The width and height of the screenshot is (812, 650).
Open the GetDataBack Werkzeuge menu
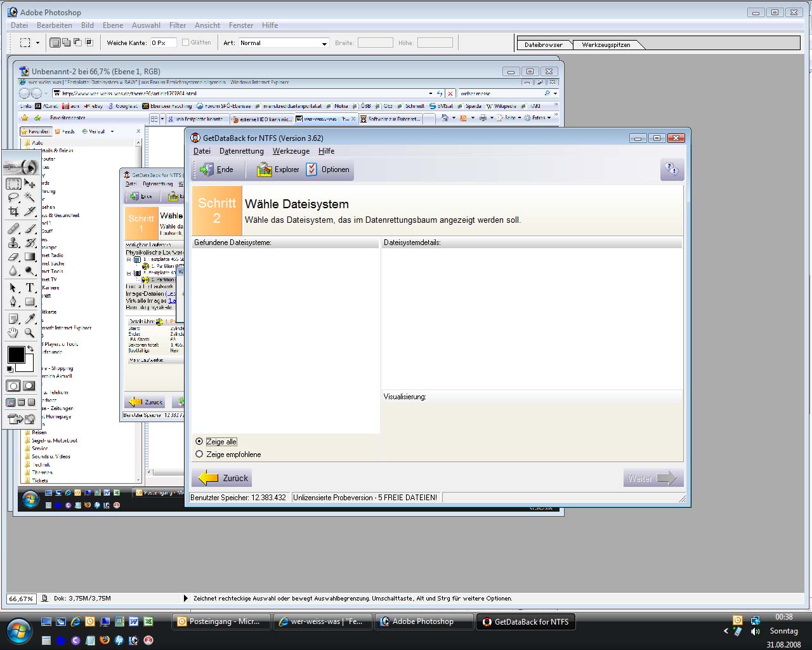[x=291, y=151]
